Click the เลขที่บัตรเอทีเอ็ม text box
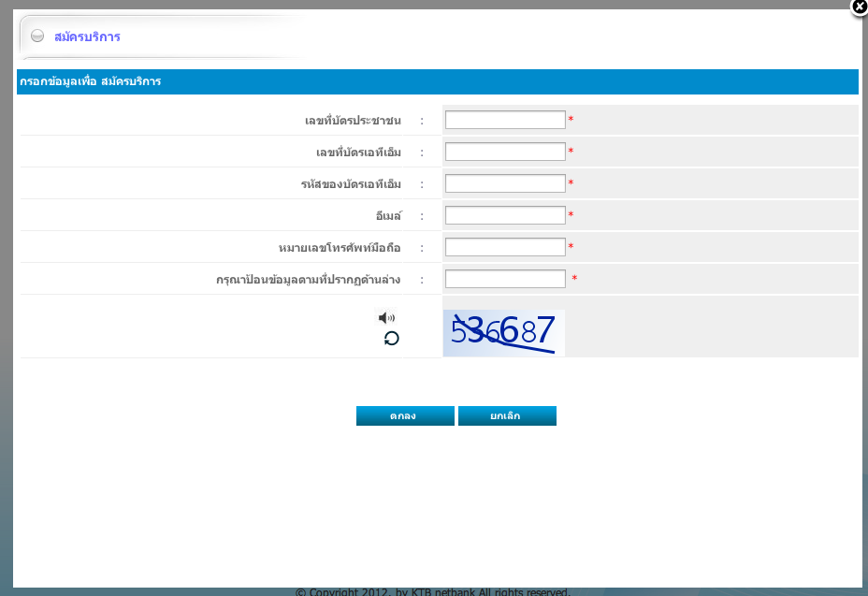Viewport: 868px width, 596px height. (x=505, y=152)
